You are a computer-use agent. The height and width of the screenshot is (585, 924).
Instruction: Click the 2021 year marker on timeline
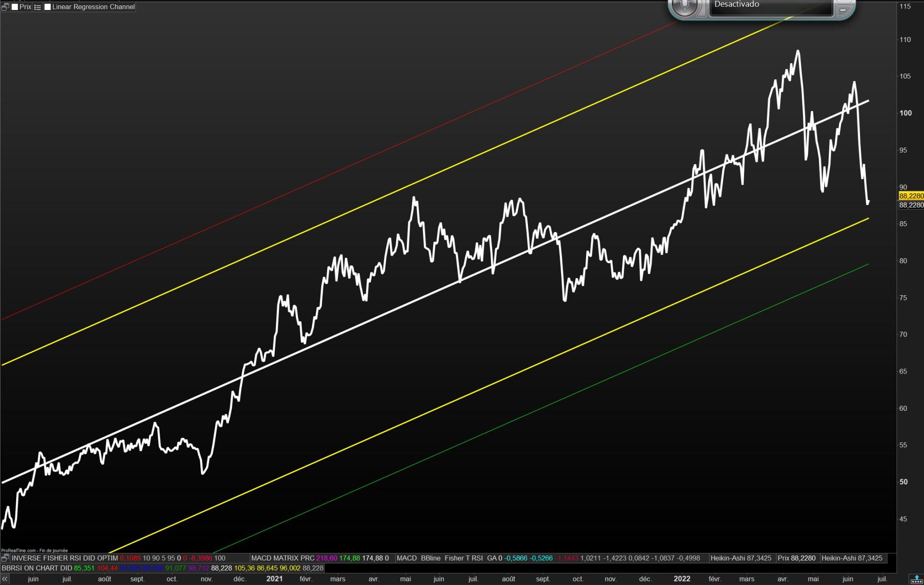tap(274, 579)
